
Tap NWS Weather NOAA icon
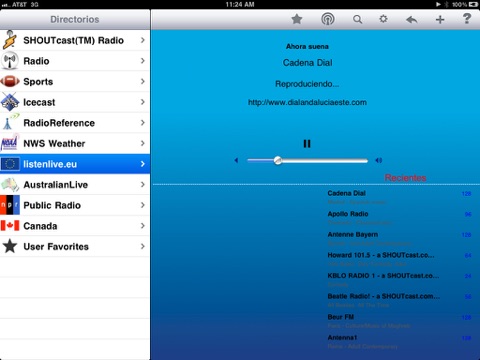(10, 143)
